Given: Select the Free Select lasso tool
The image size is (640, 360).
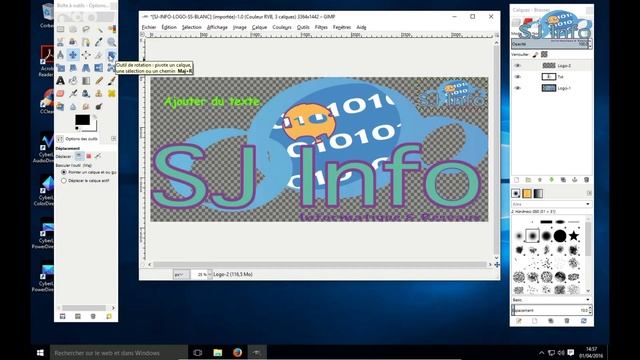Looking at the screenshot, I should [x=86, y=29].
